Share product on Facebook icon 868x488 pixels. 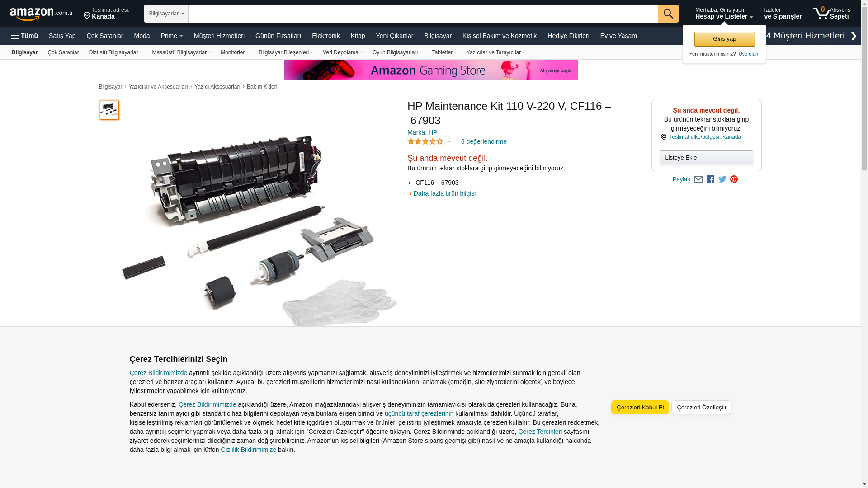coord(710,179)
